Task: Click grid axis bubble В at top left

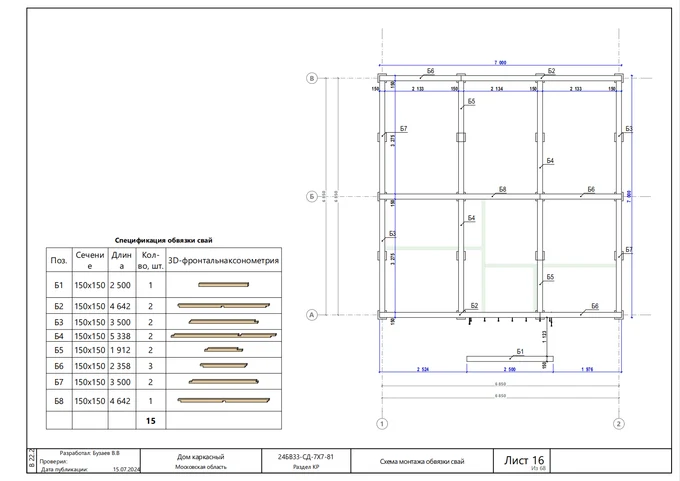Action: [311, 78]
